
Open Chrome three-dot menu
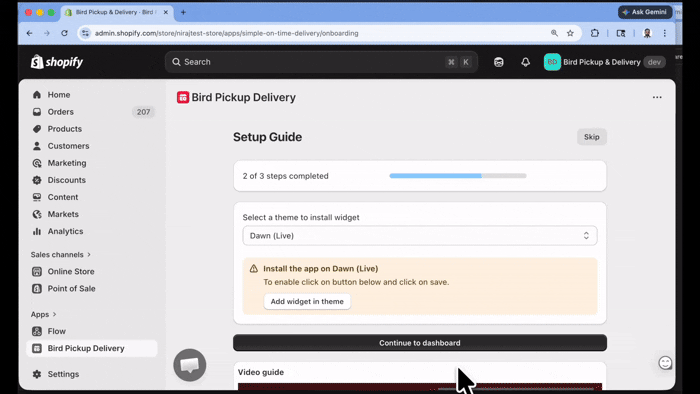665,33
